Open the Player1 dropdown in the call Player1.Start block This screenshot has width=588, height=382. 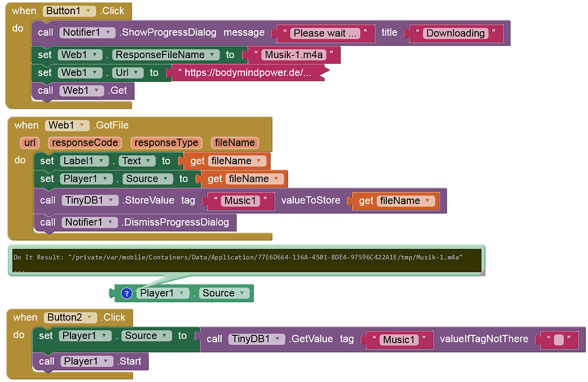(x=107, y=361)
